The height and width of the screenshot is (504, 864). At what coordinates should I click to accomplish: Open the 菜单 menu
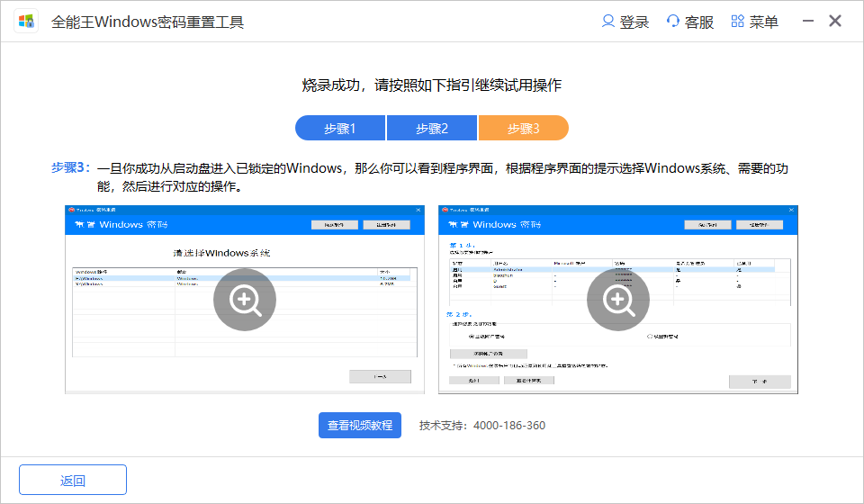point(754,22)
